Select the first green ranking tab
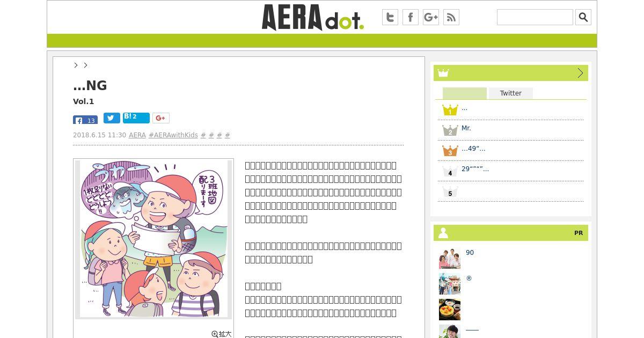This screenshot has width=644, height=338. click(465, 93)
